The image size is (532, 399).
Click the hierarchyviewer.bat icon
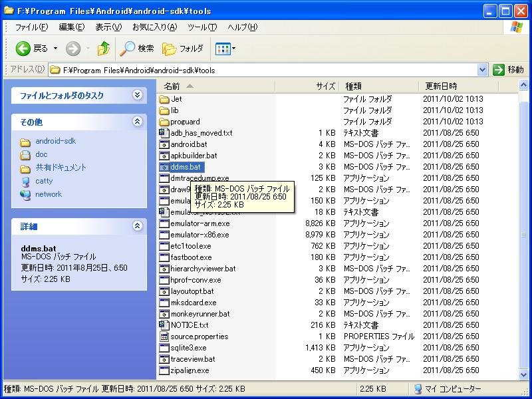[164, 269]
